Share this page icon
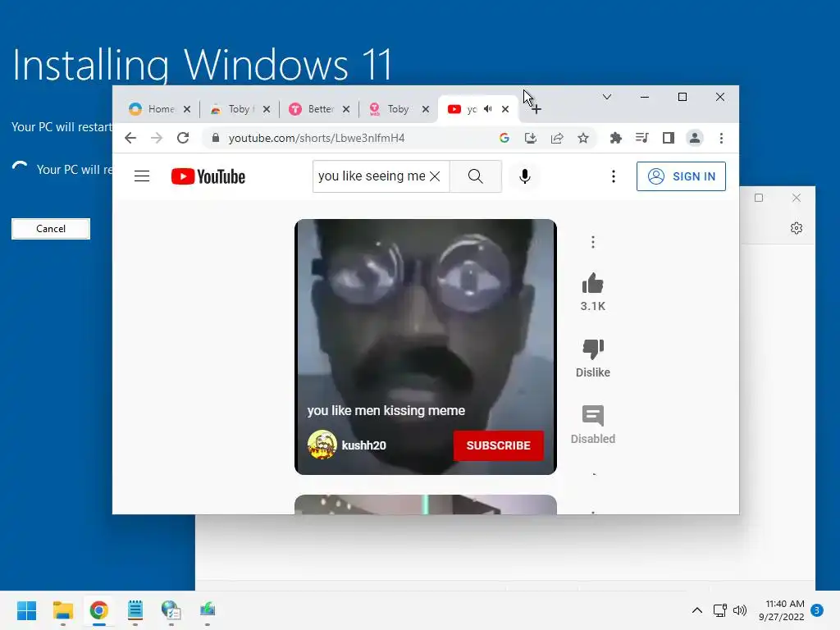Viewport: 840px width, 630px height. pos(557,138)
